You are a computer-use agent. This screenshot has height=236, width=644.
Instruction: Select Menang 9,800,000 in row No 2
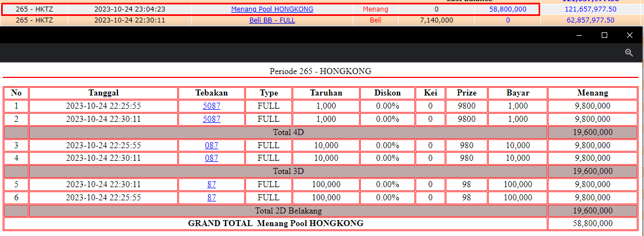(592, 119)
